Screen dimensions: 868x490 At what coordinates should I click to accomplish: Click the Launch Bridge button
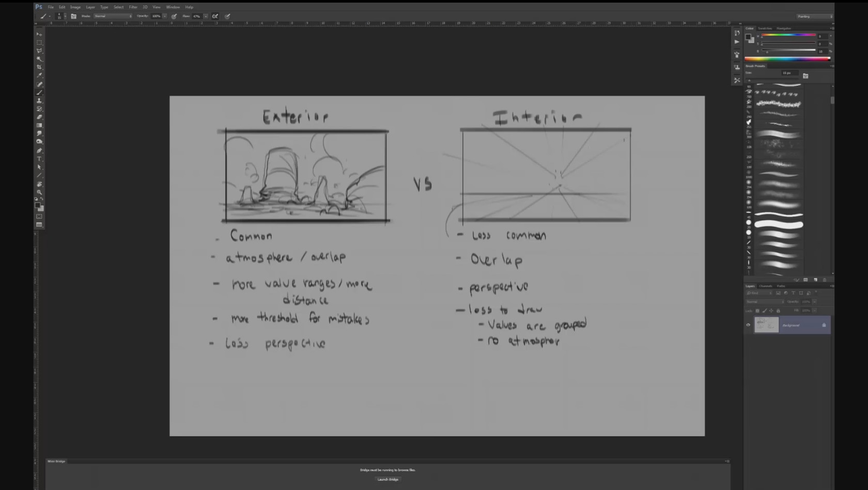click(x=388, y=480)
